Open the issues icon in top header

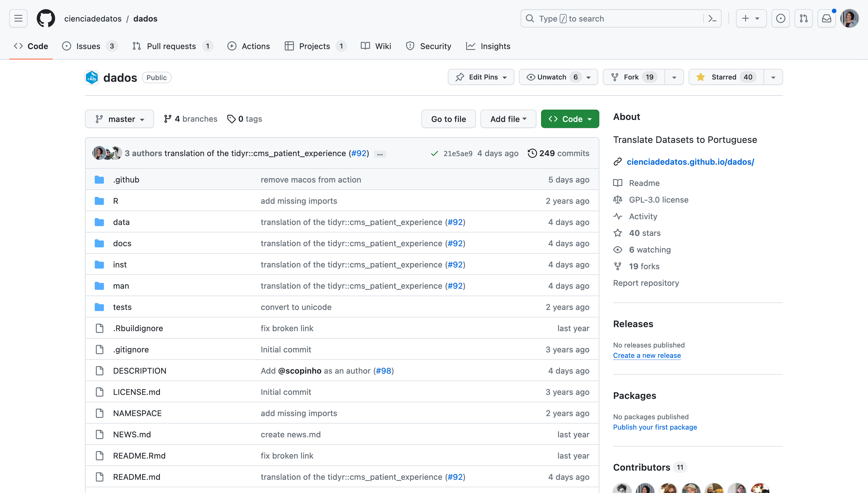coord(780,19)
